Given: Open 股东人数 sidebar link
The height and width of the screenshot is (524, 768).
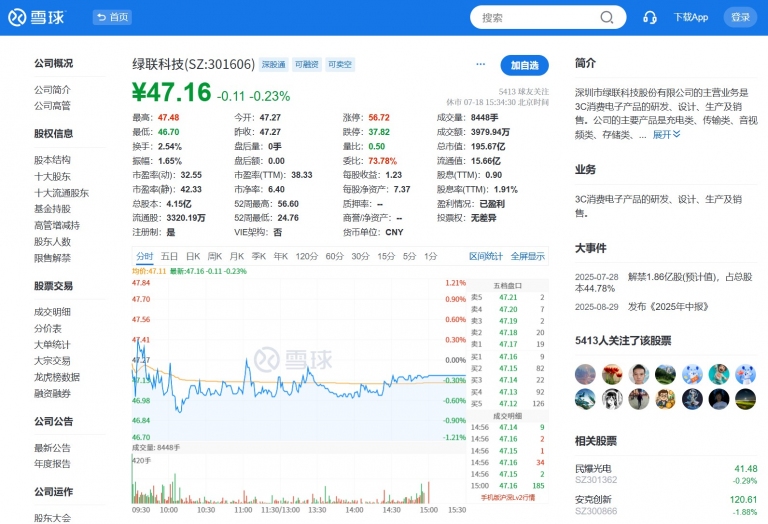Looking at the screenshot, I should [52, 241].
